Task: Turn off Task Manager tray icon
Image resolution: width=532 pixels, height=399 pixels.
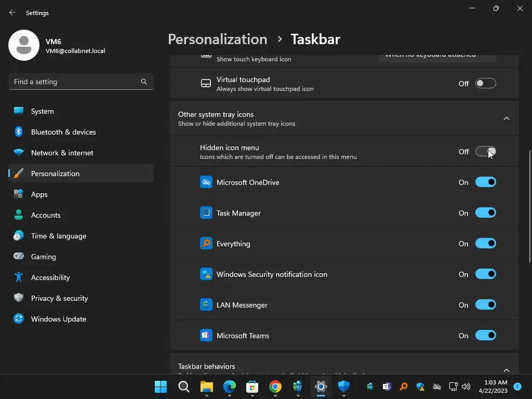Action: click(x=486, y=212)
